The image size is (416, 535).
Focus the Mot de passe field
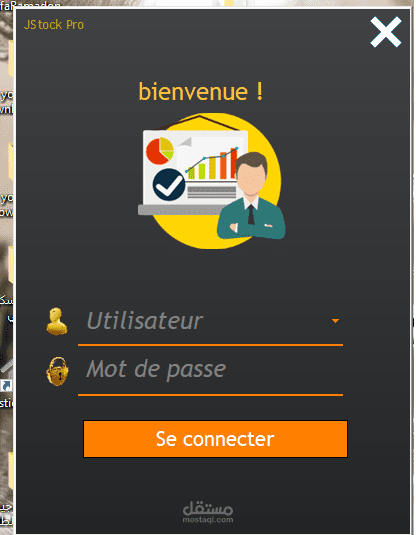coord(210,370)
